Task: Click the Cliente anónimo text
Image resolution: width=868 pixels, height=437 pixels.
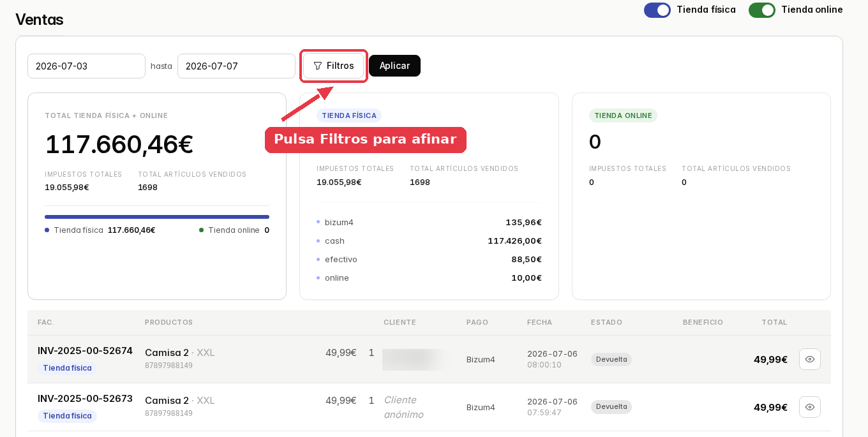Action: point(404,407)
